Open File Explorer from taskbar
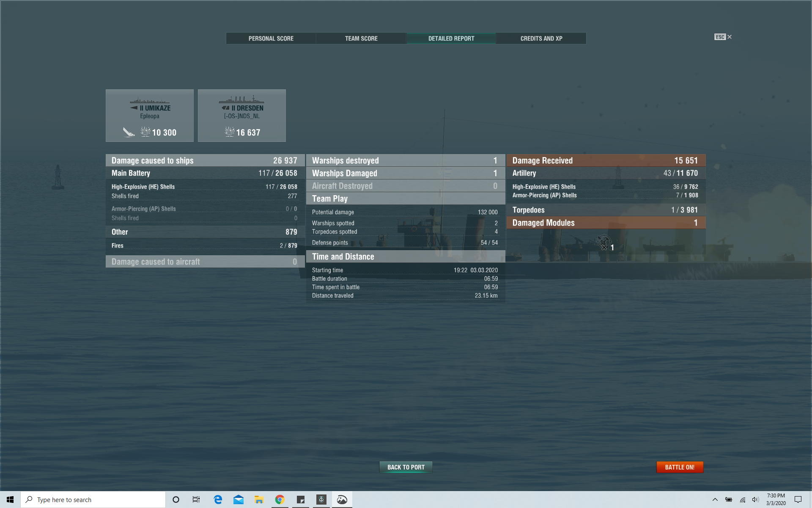This screenshot has width=812, height=508. [x=259, y=500]
